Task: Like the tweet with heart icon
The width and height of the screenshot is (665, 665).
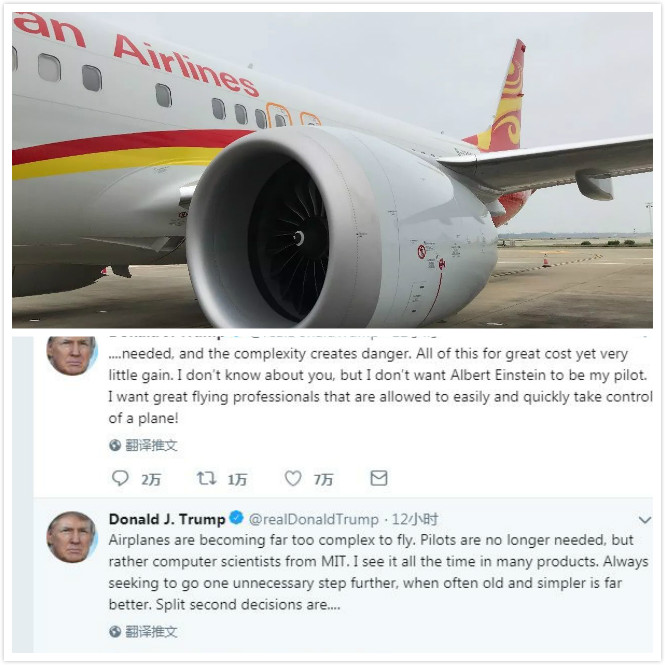Action: [x=293, y=478]
